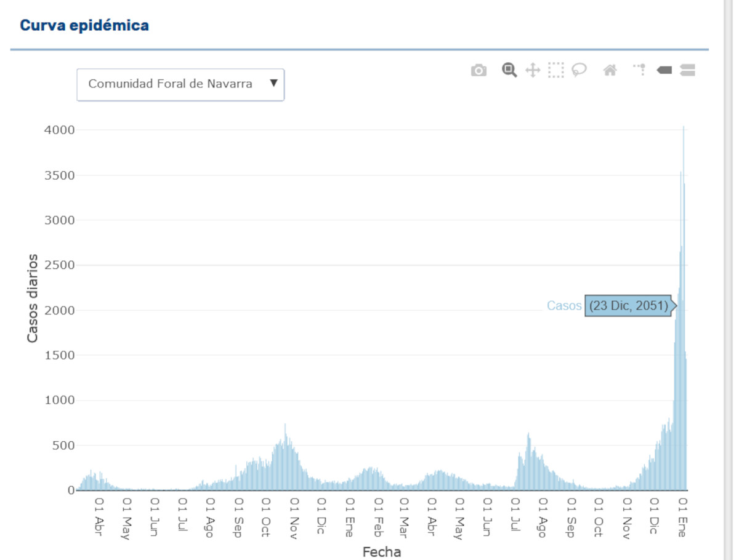Image resolution: width=739 pixels, height=560 pixels.
Task: Choose the Box Select tool
Action: click(x=556, y=71)
